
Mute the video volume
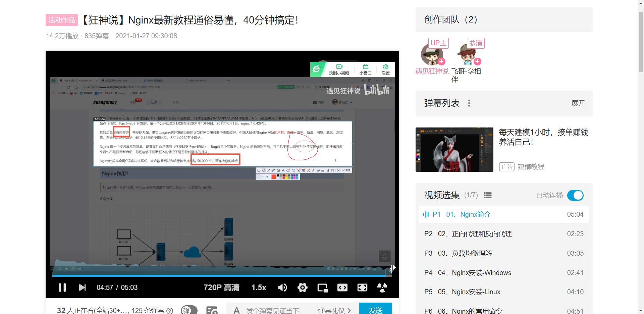click(282, 287)
